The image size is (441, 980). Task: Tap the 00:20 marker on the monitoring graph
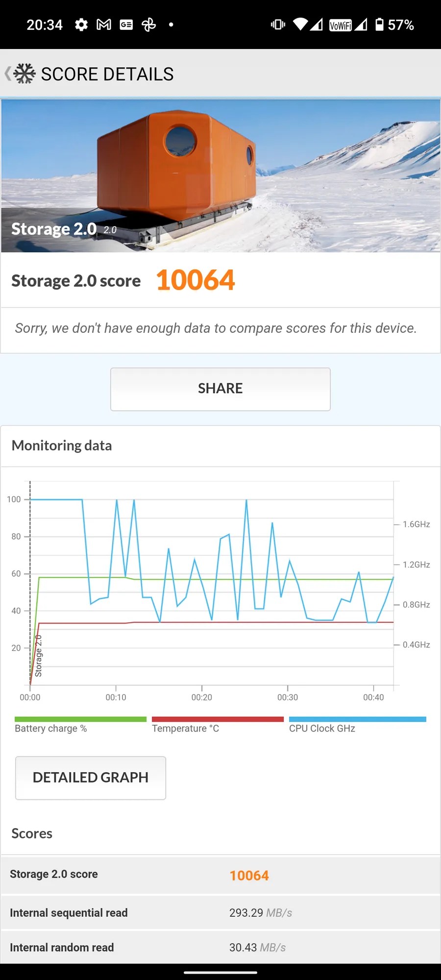click(202, 697)
